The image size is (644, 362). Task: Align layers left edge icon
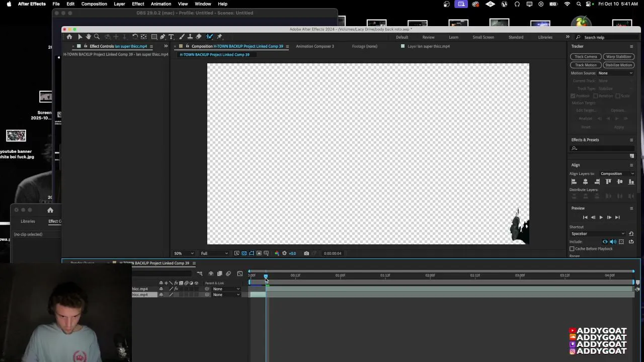574,182
